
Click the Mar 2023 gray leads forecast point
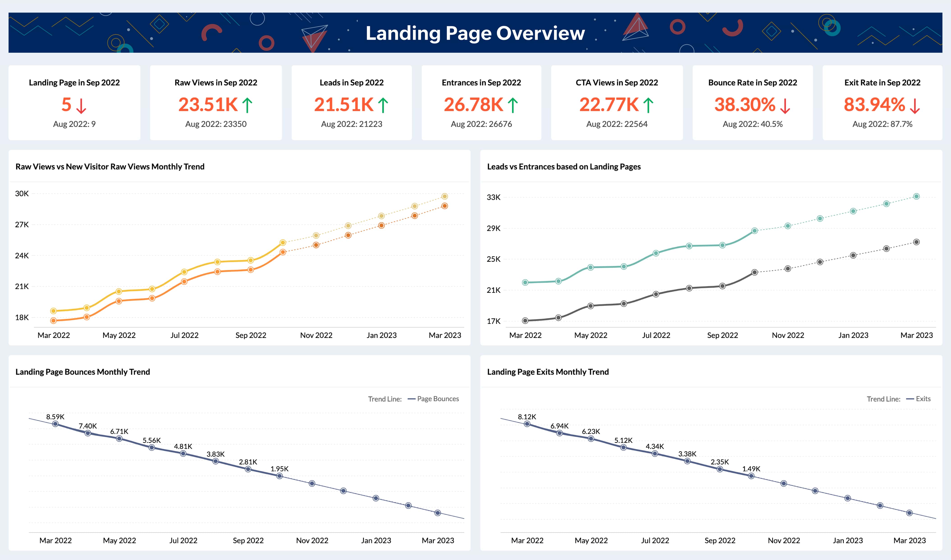tap(916, 242)
